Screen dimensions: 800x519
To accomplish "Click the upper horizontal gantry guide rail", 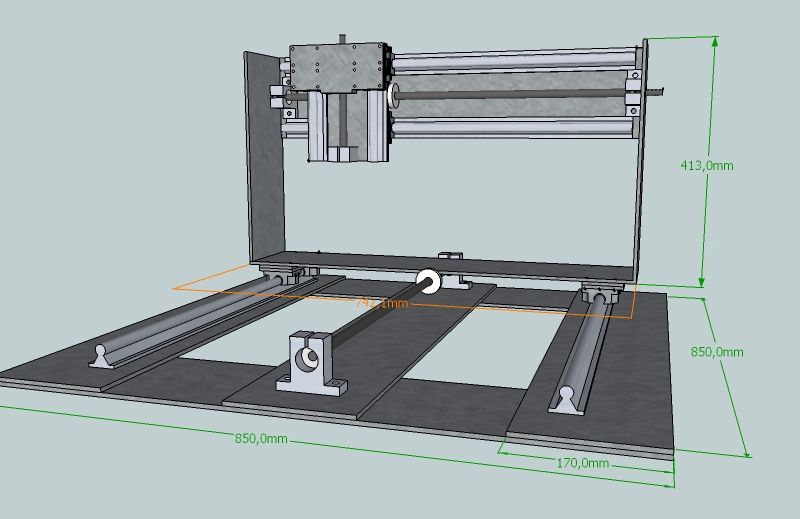I will click(510, 62).
